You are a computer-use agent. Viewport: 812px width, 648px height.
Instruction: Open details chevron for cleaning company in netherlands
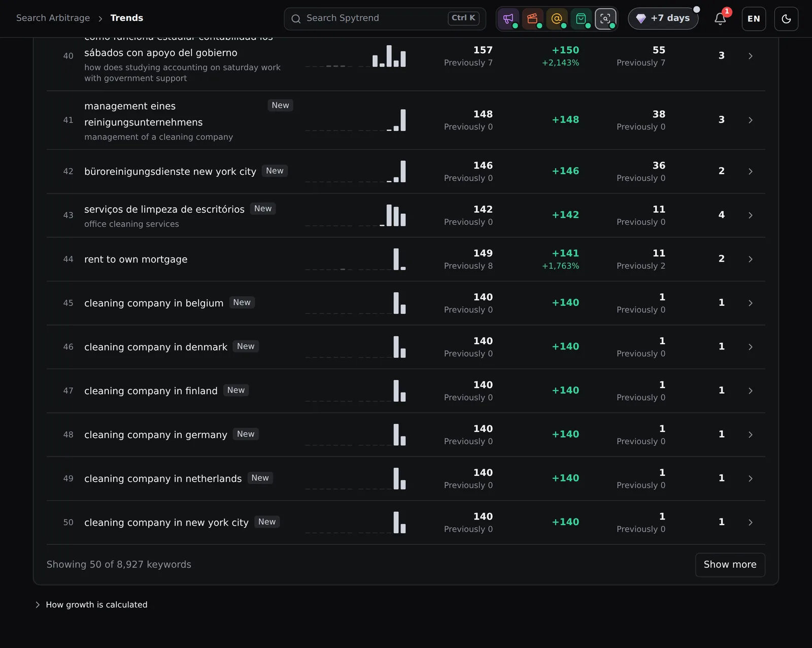750,478
